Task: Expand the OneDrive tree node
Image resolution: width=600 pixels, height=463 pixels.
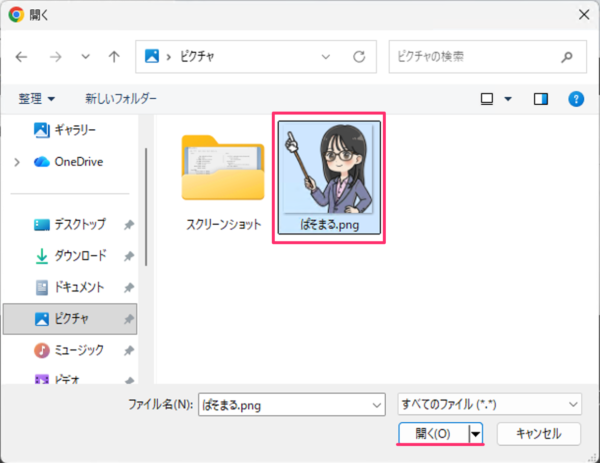Action: point(15,161)
